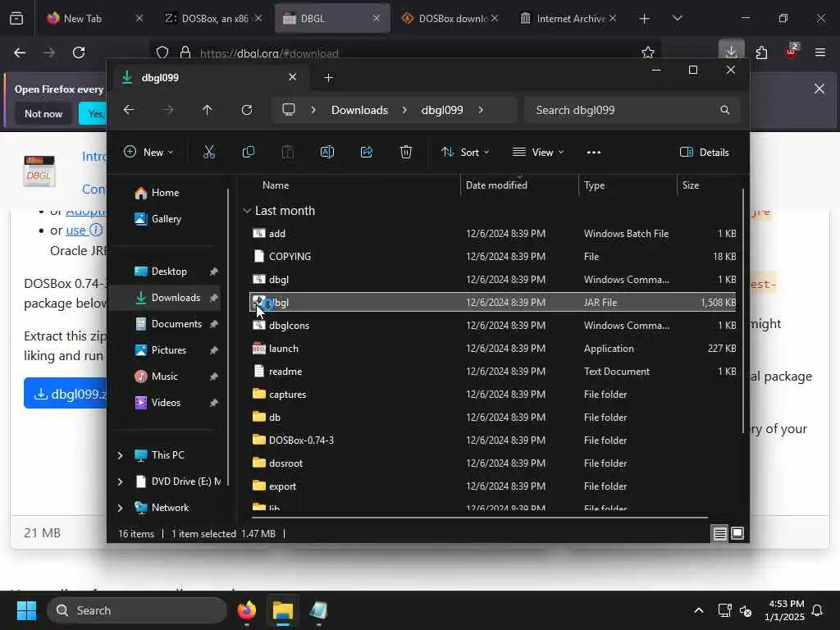
Task: Select the COPYING file
Action: (493, 257)
